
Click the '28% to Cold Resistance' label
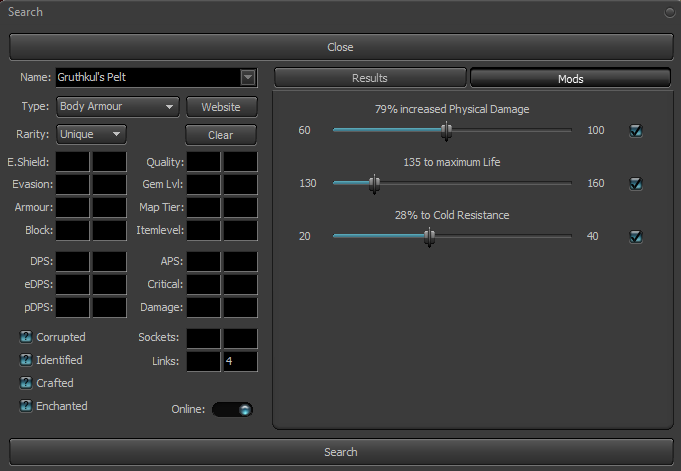click(x=452, y=215)
